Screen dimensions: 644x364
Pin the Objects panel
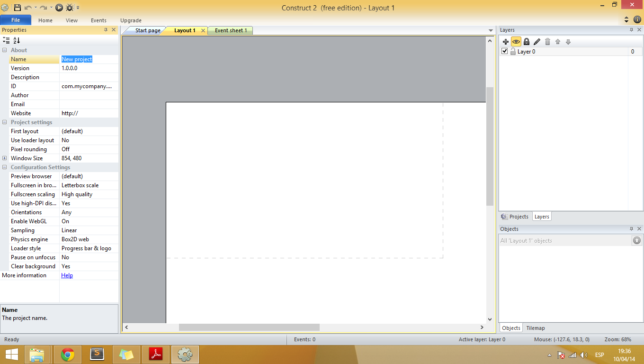pyautogui.click(x=631, y=229)
